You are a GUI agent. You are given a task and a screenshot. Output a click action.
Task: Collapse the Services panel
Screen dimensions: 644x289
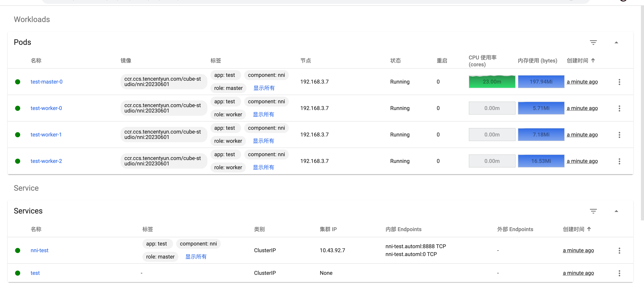point(616,211)
